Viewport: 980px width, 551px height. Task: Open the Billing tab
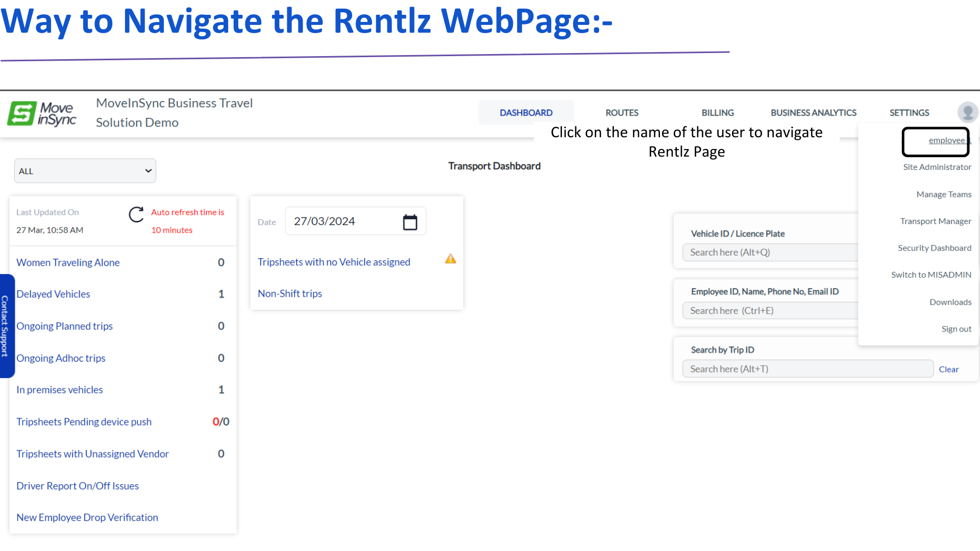(717, 113)
